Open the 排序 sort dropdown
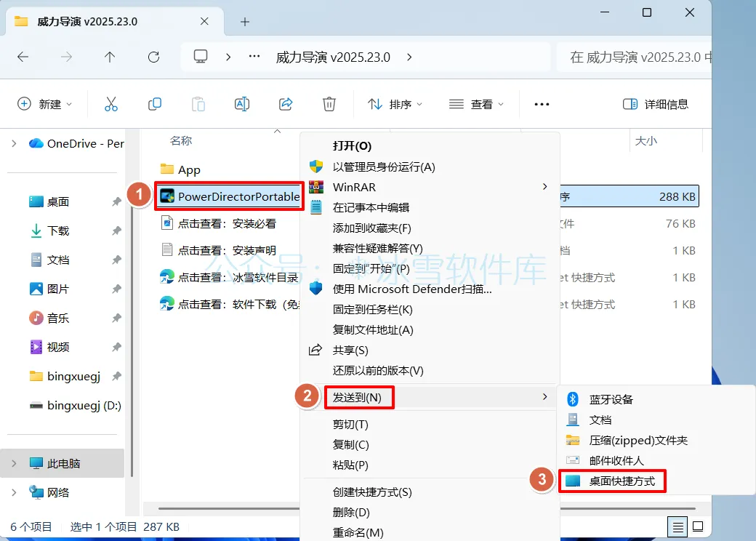 click(x=395, y=104)
